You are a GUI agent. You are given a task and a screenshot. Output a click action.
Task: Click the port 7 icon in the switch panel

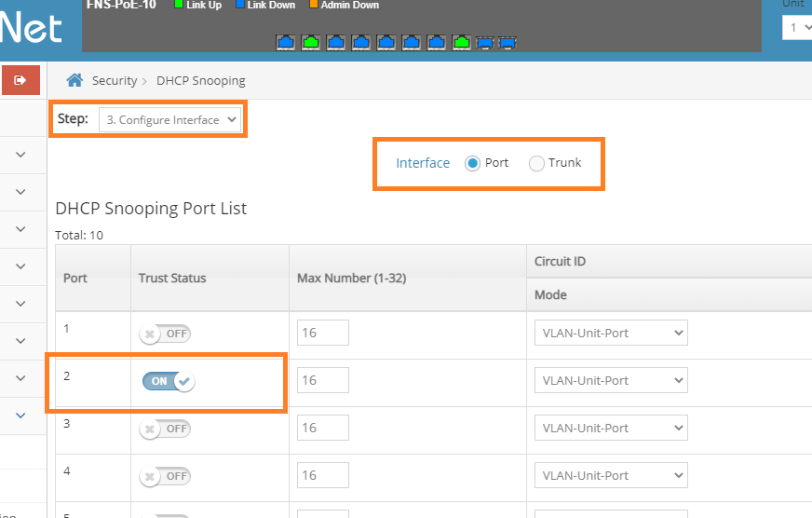(437, 43)
